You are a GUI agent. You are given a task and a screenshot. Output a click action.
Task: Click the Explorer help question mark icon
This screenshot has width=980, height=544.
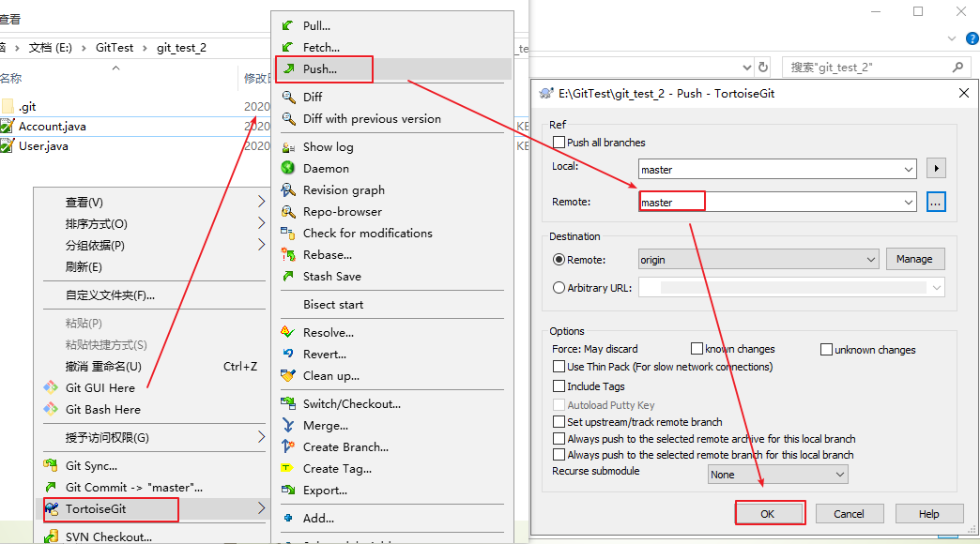pos(972,38)
